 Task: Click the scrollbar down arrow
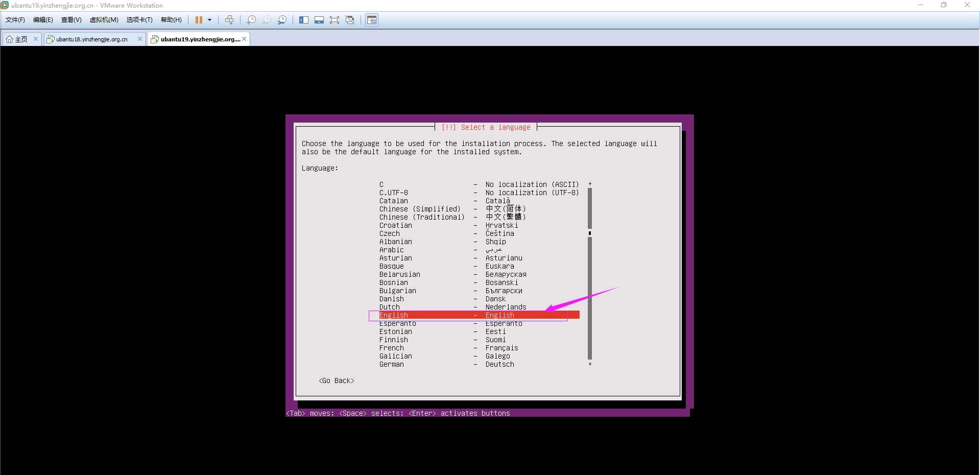(x=590, y=364)
